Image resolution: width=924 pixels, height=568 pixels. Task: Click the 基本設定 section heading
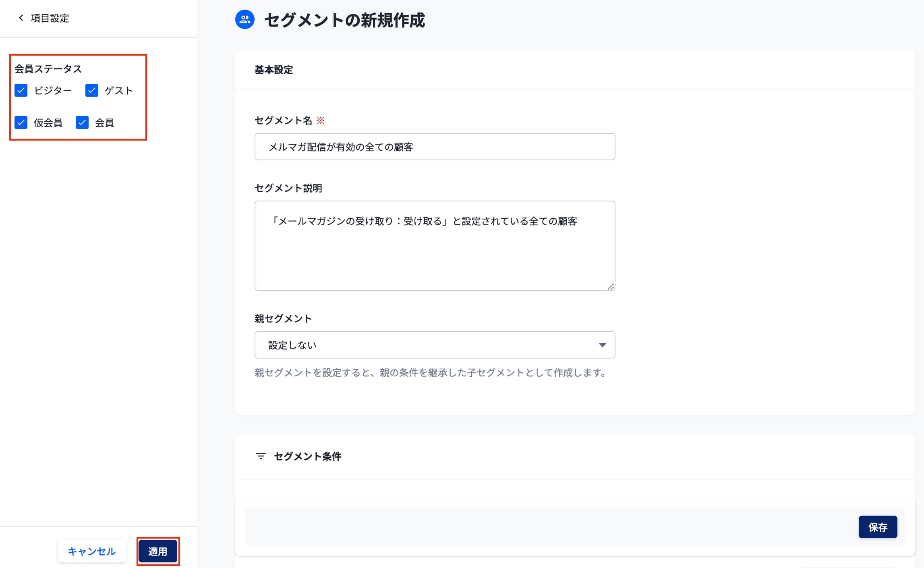pyautogui.click(x=273, y=70)
